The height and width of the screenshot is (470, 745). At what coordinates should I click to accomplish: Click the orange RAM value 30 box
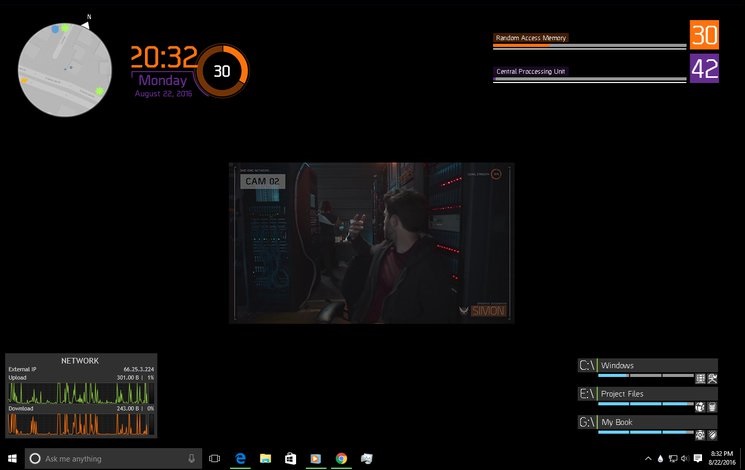[x=704, y=35]
